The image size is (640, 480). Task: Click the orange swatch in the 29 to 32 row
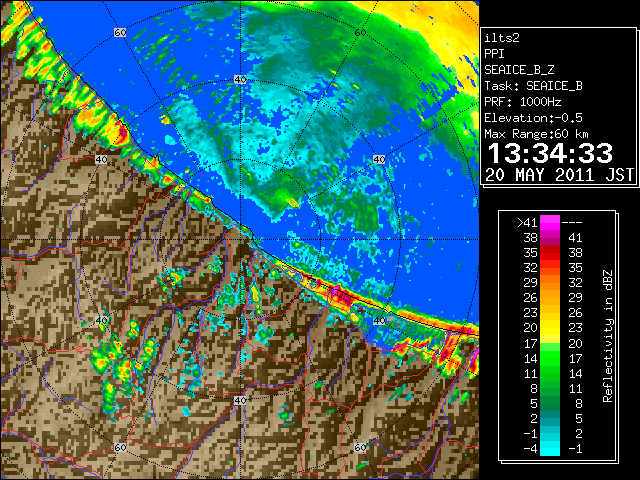click(550, 282)
